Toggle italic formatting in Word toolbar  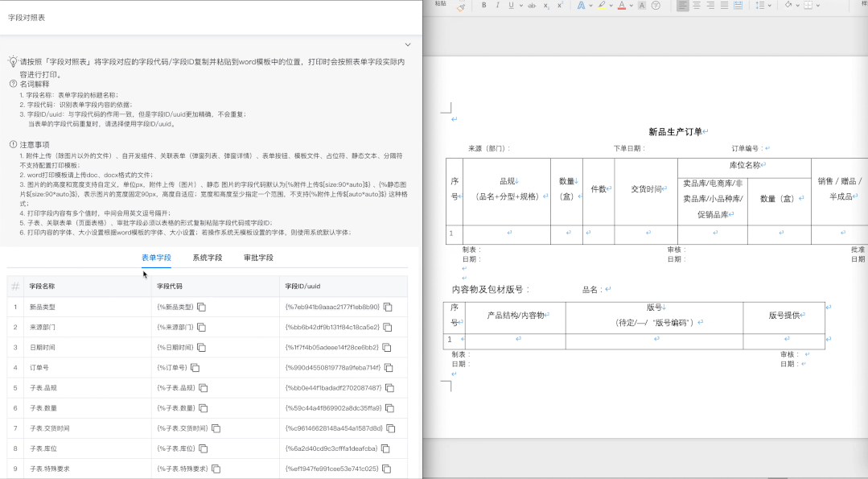tap(497, 5)
